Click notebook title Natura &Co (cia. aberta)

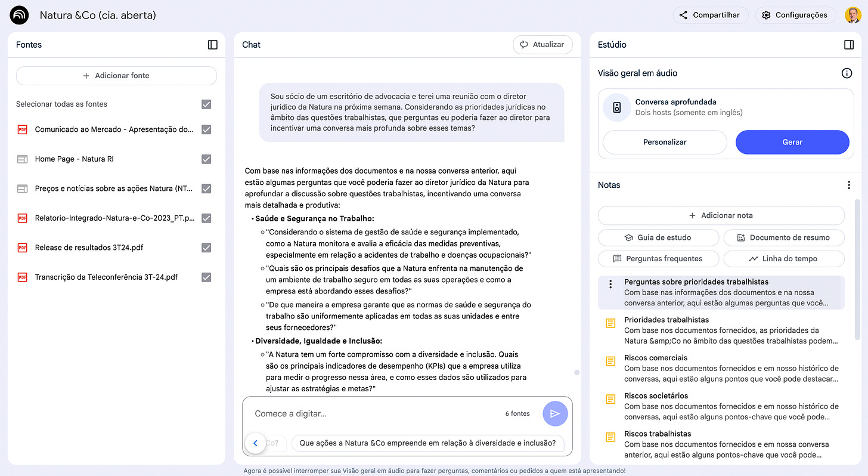click(98, 16)
